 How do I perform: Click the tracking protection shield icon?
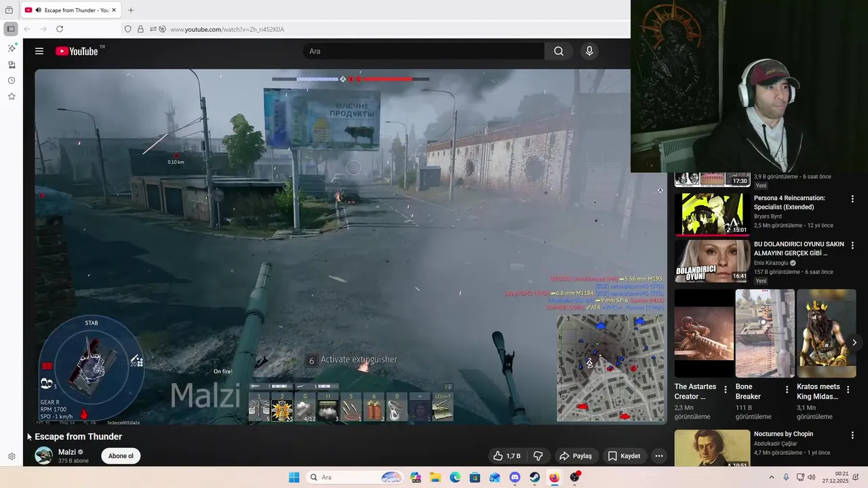[127, 29]
